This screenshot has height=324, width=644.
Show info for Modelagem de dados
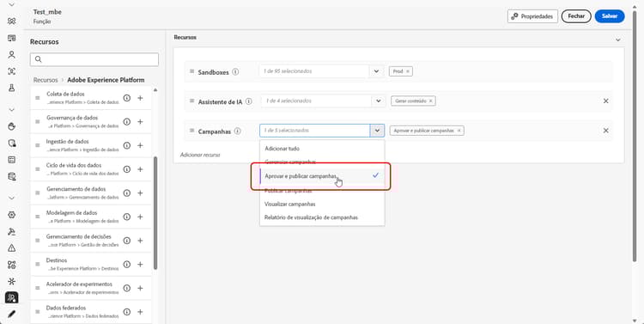coord(127,217)
